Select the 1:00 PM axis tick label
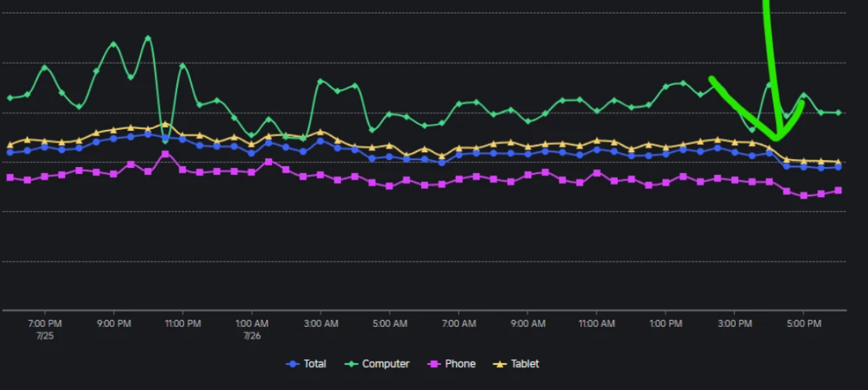The width and height of the screenshot is (868, 390). pos(666,323)
